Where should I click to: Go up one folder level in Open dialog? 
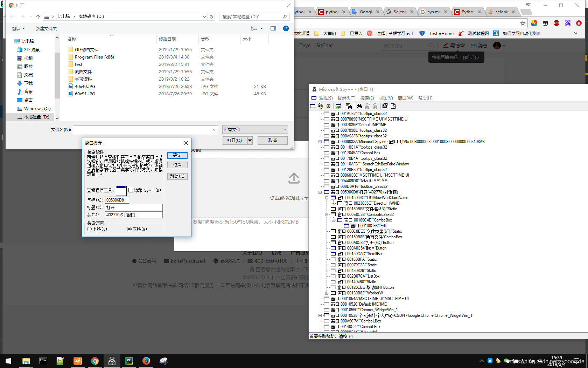(38, 16)
